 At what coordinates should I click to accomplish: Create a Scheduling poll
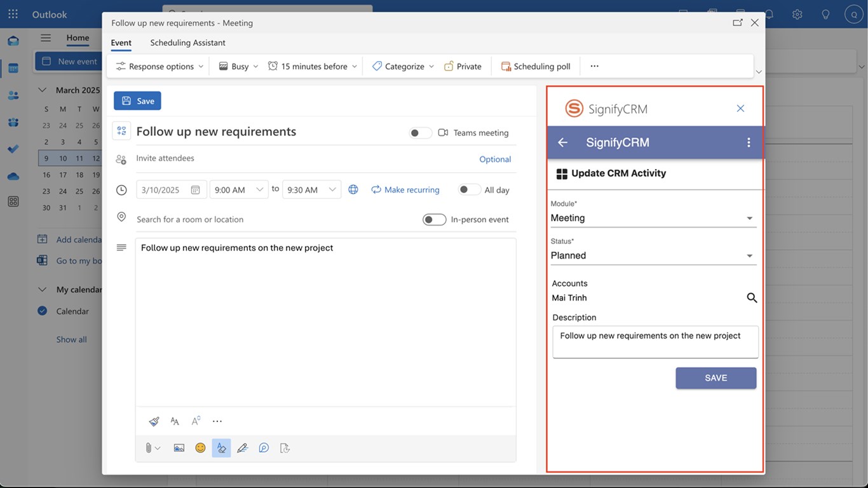tap(536, 66)
